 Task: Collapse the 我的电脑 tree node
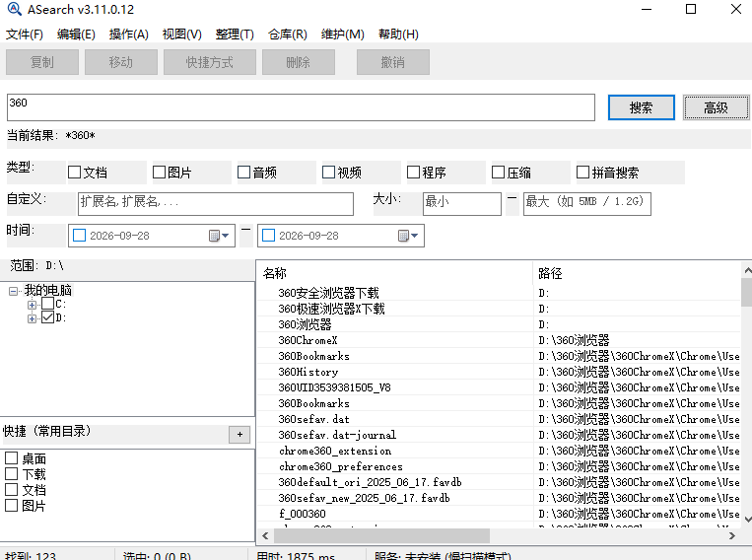(14, 291)
